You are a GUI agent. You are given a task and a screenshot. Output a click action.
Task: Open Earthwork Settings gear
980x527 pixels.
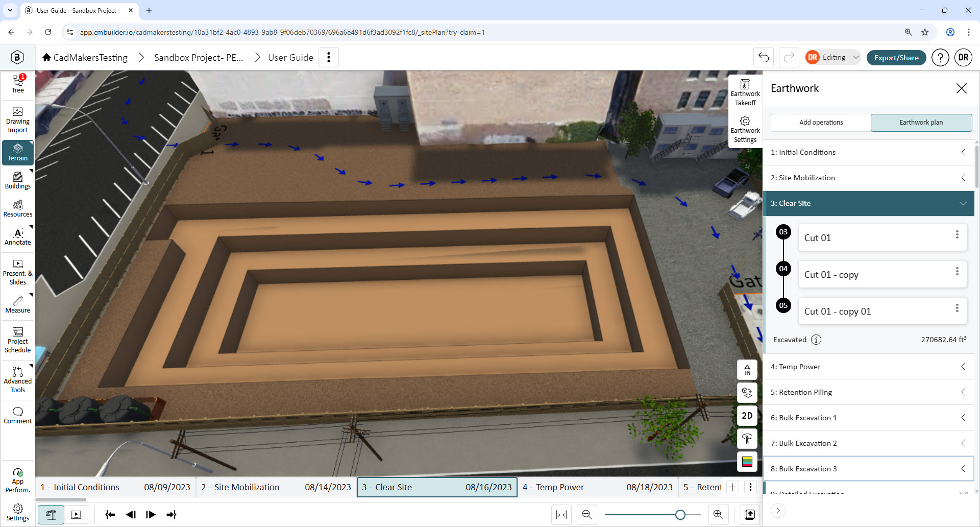[745, 129]
